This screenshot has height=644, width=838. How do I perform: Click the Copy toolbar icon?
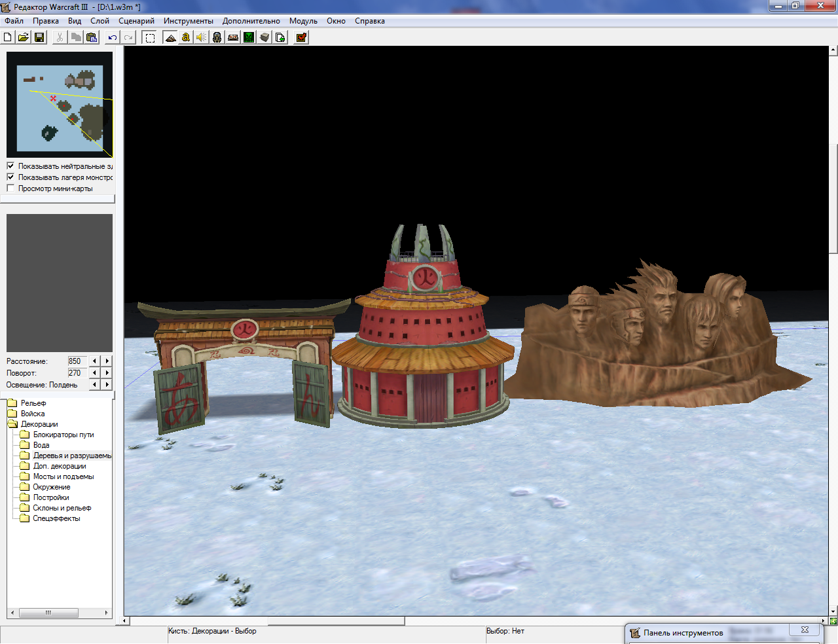pyautogui.click(x=76, y=37)
